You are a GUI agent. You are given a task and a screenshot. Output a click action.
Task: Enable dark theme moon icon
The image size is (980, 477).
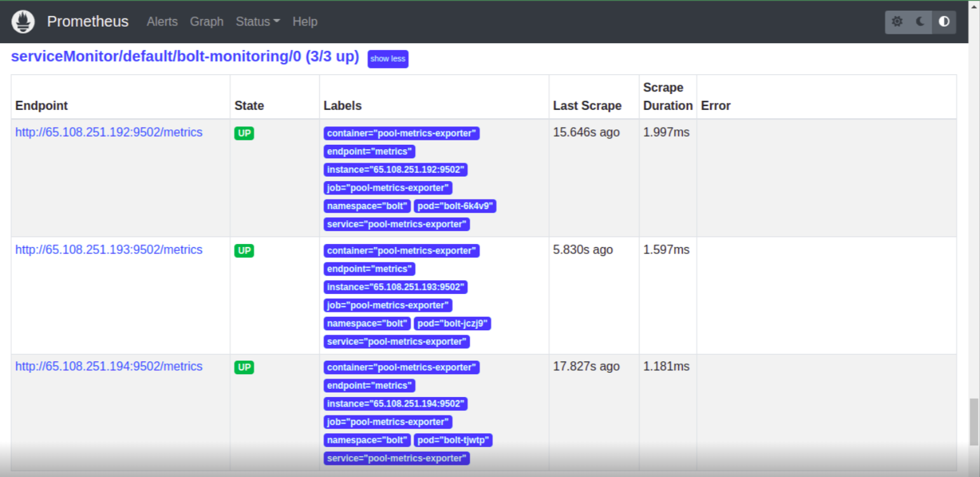click(x=920, y=22)
